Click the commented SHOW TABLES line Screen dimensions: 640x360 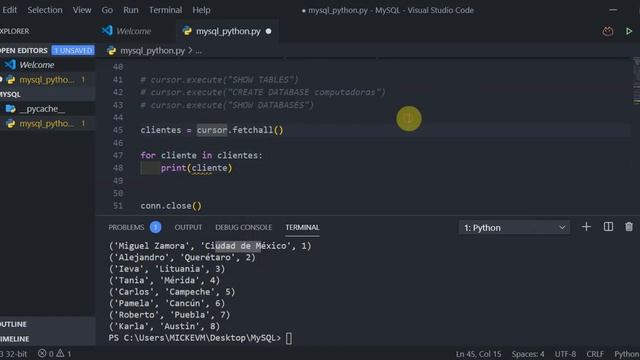(x=220, y=80)
